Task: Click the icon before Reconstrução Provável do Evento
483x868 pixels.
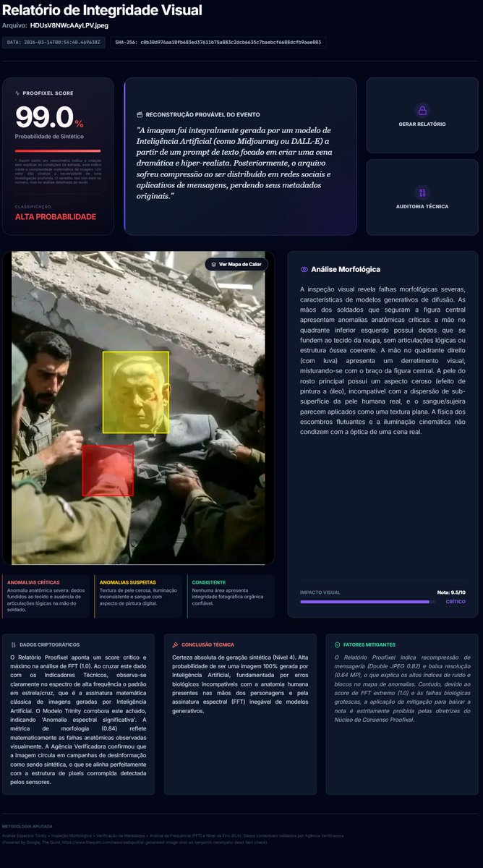Action: click(139, 114)
